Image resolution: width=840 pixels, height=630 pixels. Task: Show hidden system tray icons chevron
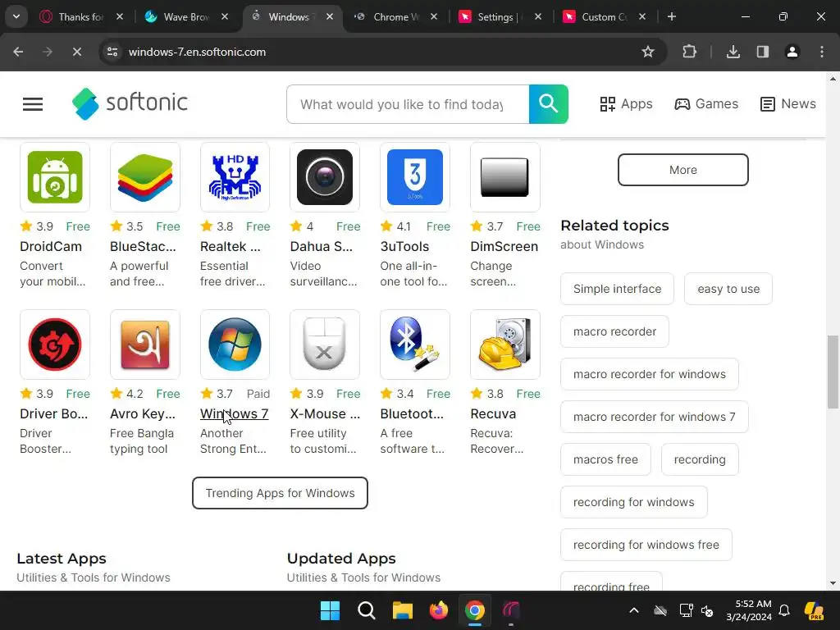(x=634, y=610)
